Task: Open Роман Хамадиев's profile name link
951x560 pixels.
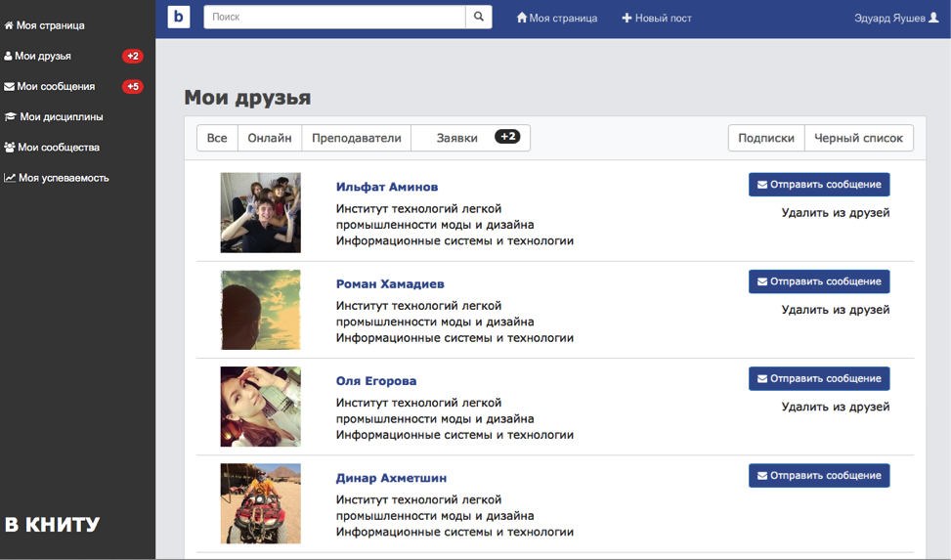Action: point(390,284)
